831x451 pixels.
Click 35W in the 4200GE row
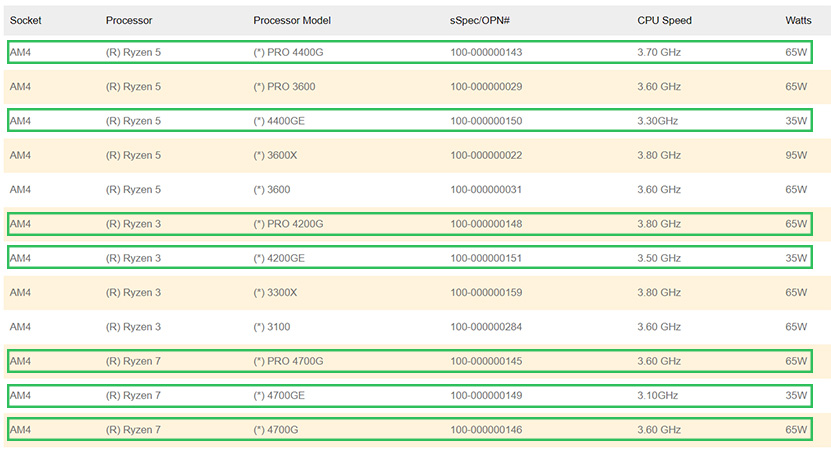(796, 259)
